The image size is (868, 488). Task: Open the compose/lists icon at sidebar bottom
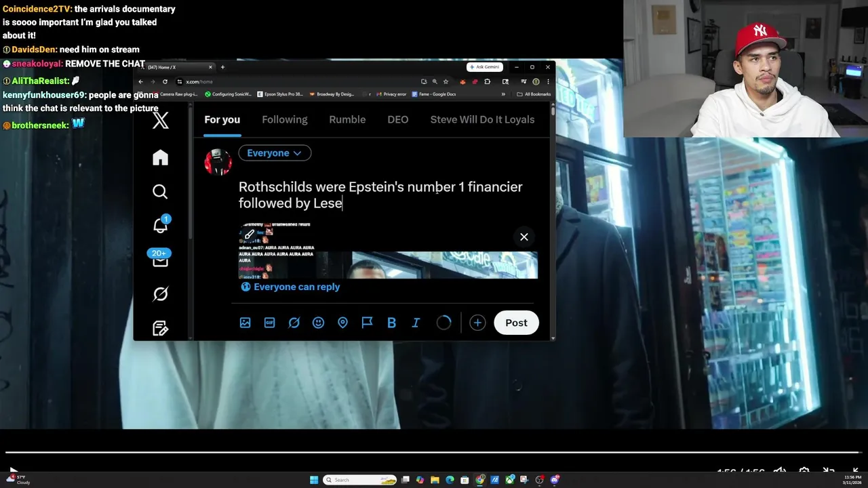pos(160,328)
